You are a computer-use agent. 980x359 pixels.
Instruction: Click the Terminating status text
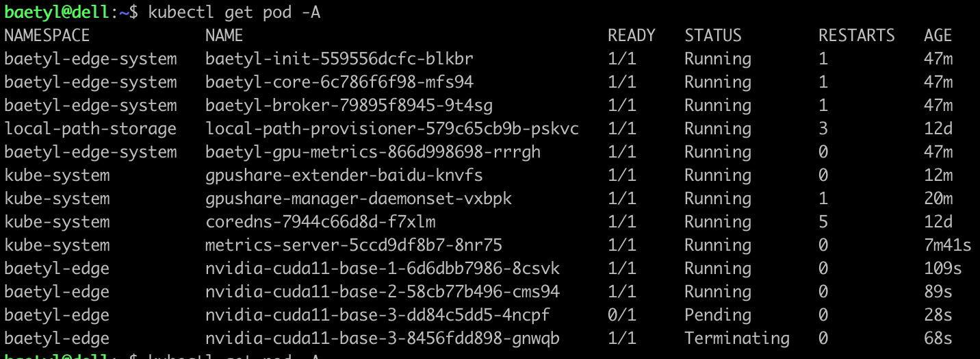736,338
